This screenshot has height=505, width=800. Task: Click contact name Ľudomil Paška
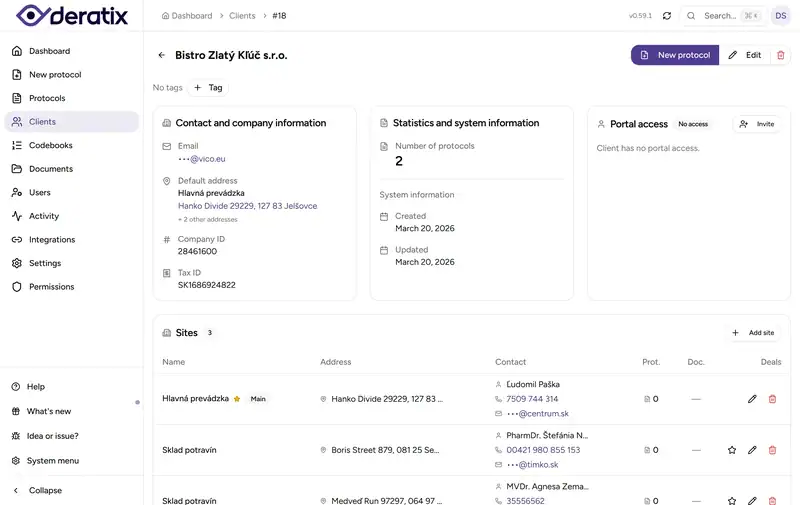(533, 385)
